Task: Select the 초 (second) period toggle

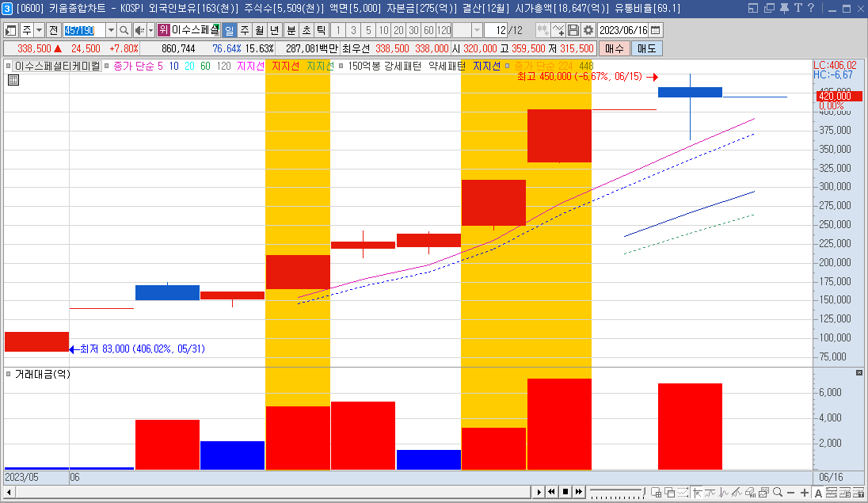Action: point(306,30)
